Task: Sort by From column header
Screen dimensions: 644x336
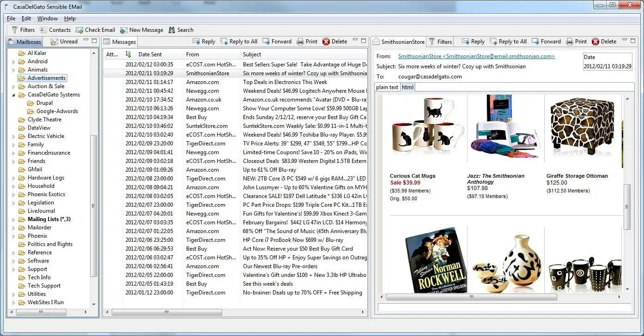Action: (x=212, y=54)
